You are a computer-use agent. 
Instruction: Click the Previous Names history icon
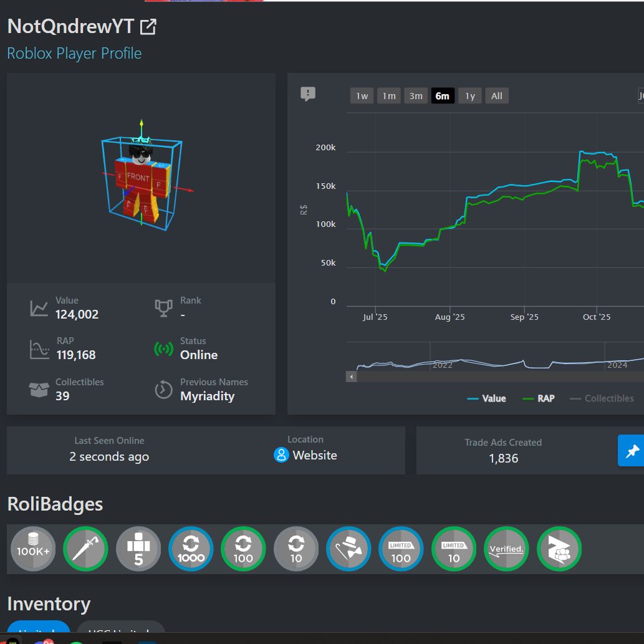163,390
